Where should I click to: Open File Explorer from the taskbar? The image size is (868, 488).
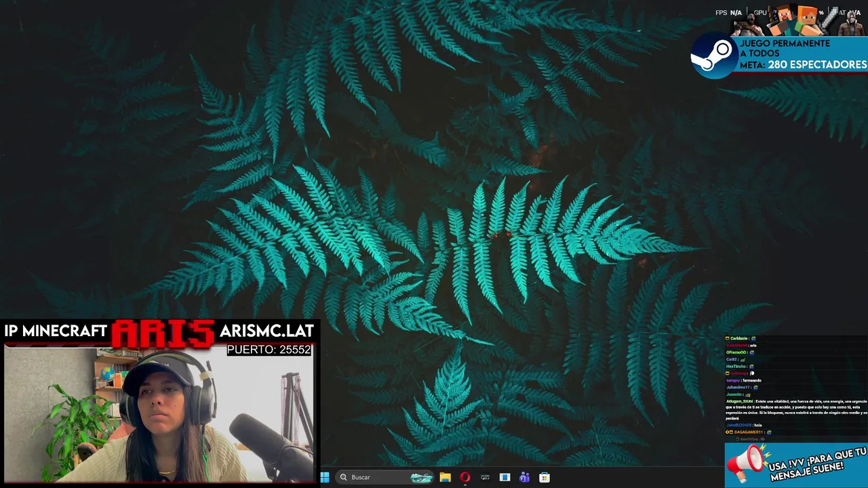(445, 477)
